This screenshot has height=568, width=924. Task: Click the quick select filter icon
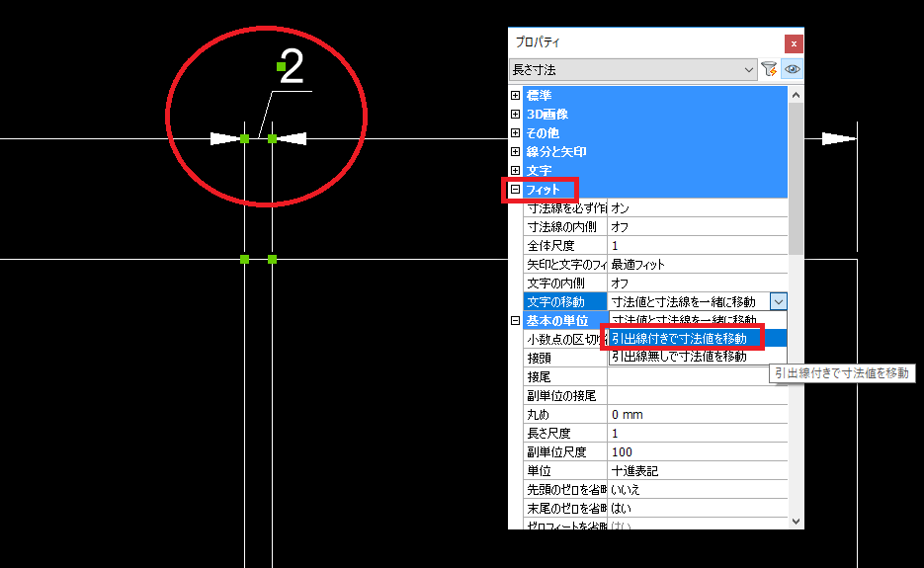point(769,69)
